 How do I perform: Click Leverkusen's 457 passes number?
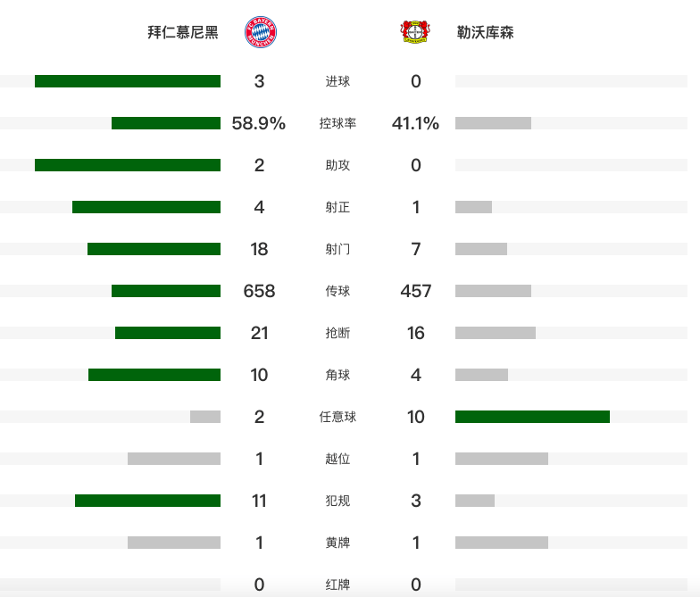[x=415, y=291]
